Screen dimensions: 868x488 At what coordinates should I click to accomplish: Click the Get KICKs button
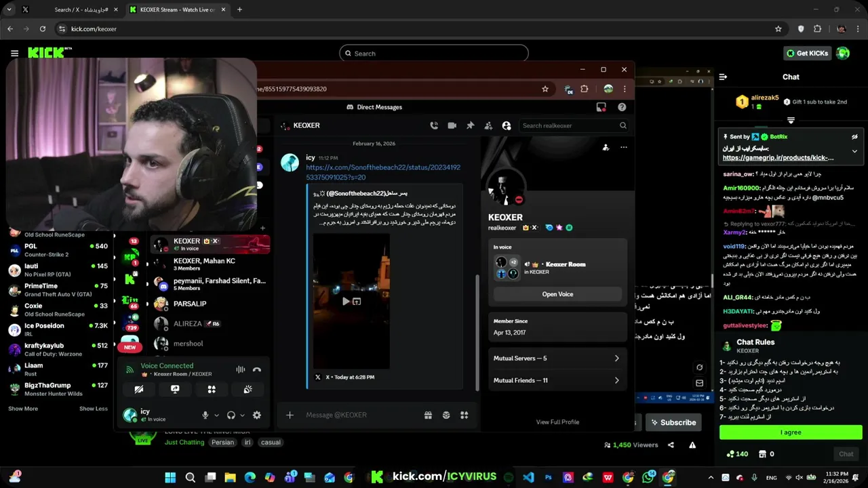[x=807, y=54]
